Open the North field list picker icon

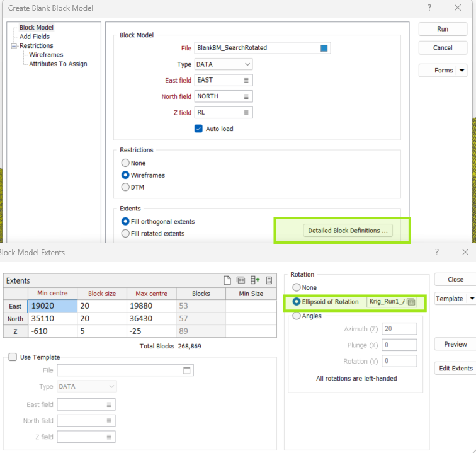tap(247, 96)
